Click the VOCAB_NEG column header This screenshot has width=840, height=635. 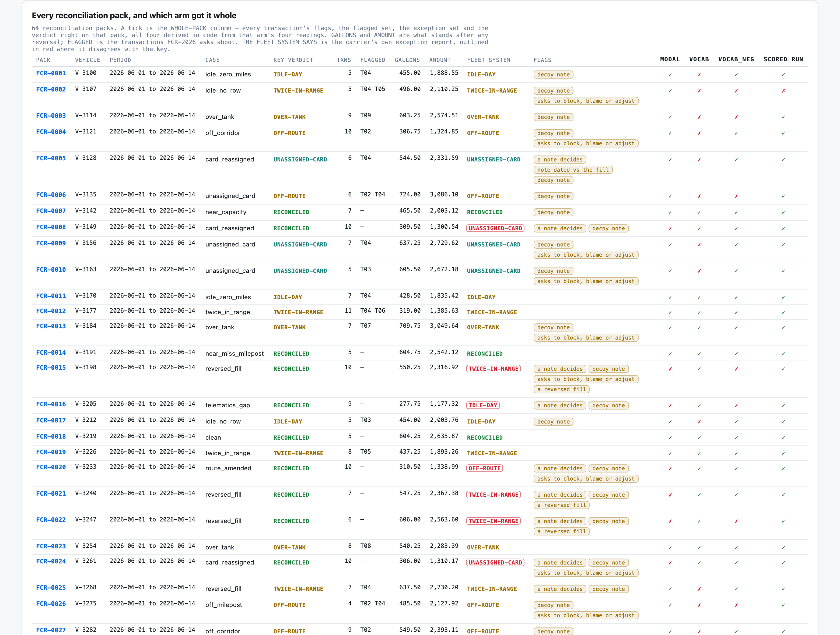click(736, 59)
